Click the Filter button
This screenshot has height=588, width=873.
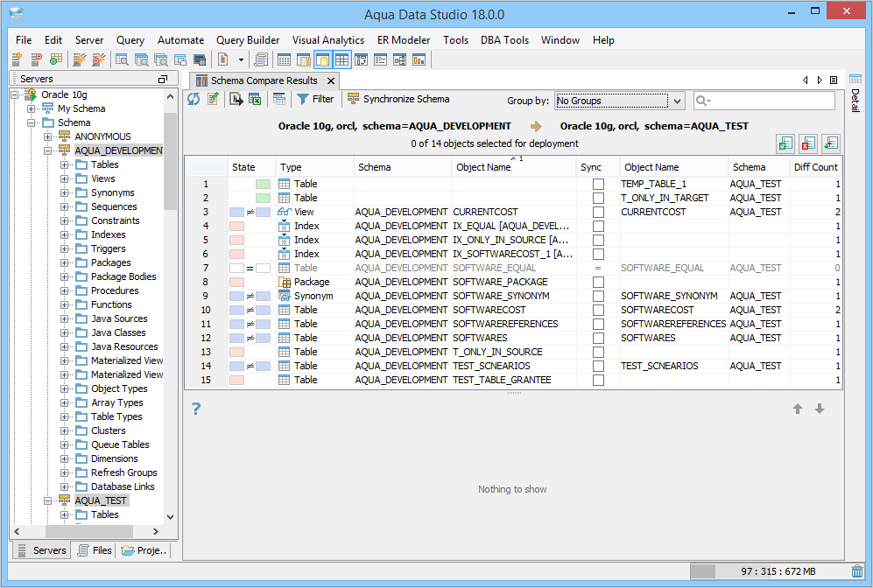(x=315, y=99)
